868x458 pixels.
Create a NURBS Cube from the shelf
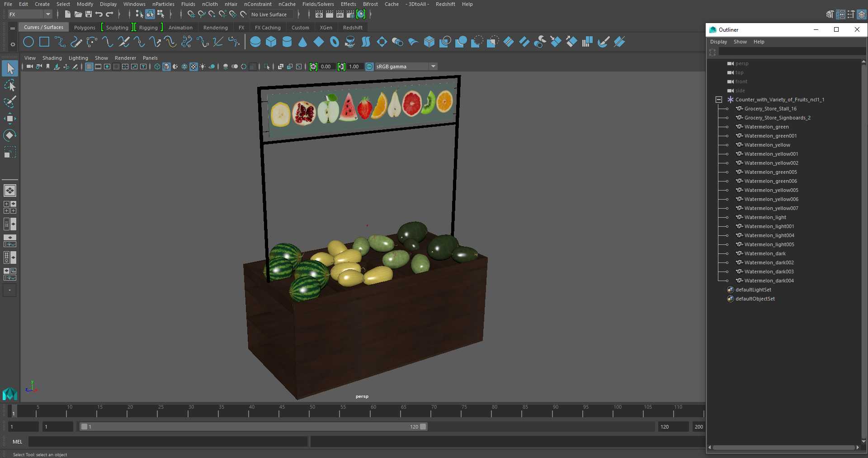pyautogui.click(x=271, y=42)
